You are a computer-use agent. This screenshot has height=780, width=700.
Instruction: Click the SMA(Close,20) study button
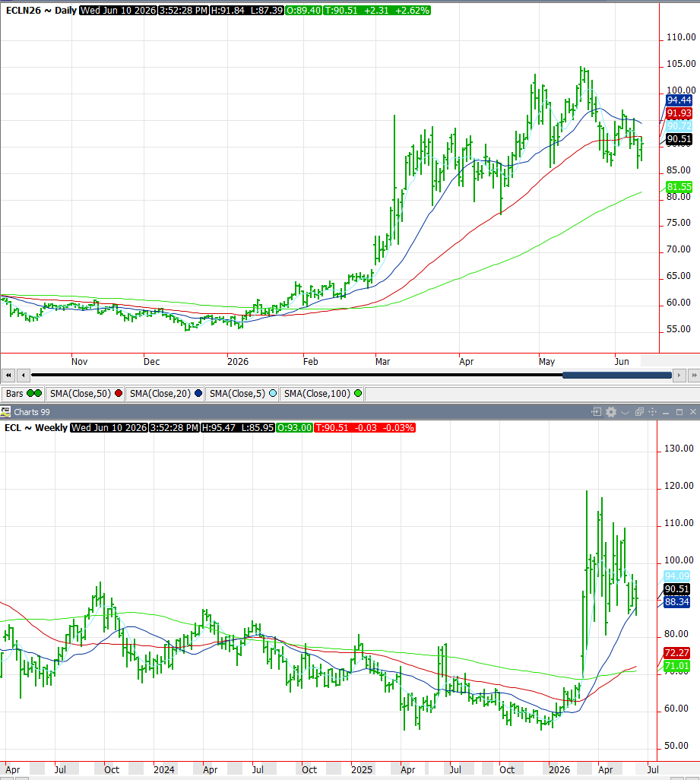(x=165, y=394)
